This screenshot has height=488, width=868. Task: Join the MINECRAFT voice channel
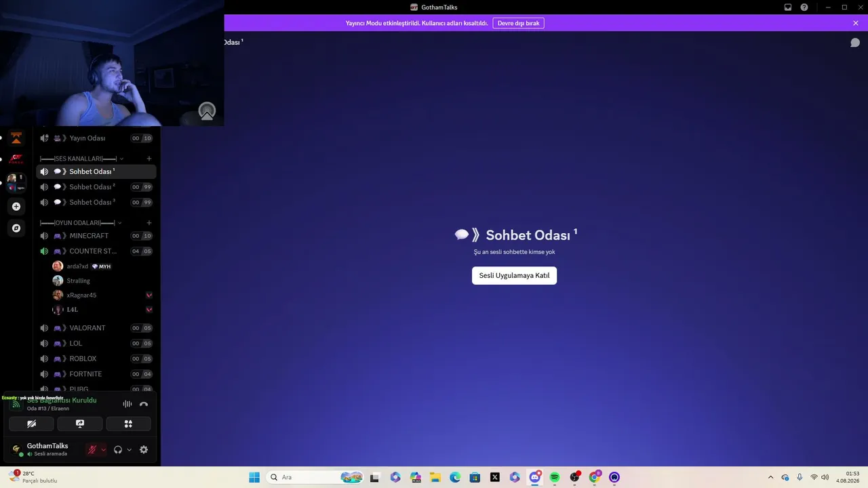(x=96, y=236)
